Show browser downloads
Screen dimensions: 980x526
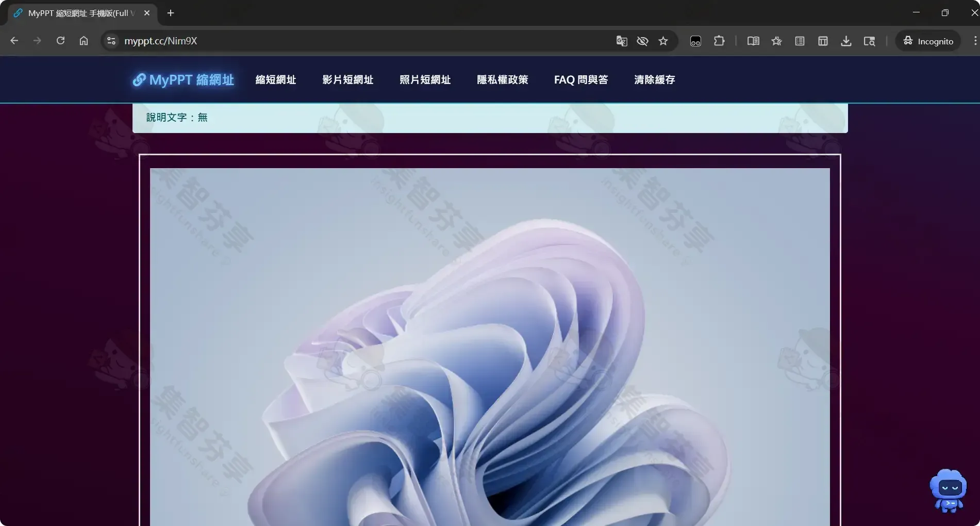coord(846,41)
